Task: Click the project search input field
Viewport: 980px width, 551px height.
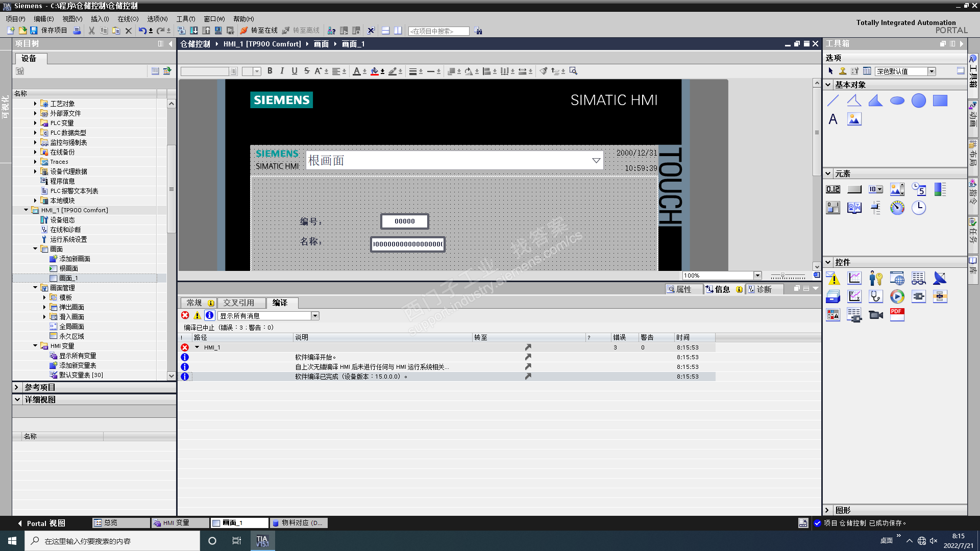Action: [x=438, y=31]
